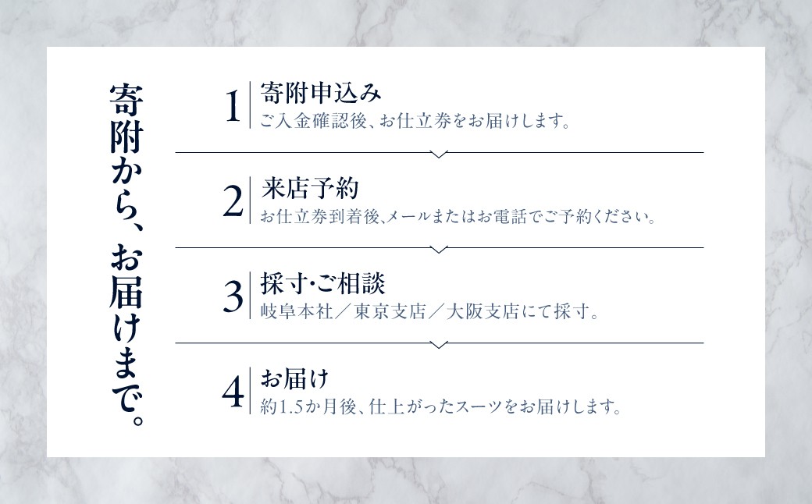Click the ご入金確認後 description line
Image resolution: width=812 pixels, height=504 pixels.
coord(413,122)
